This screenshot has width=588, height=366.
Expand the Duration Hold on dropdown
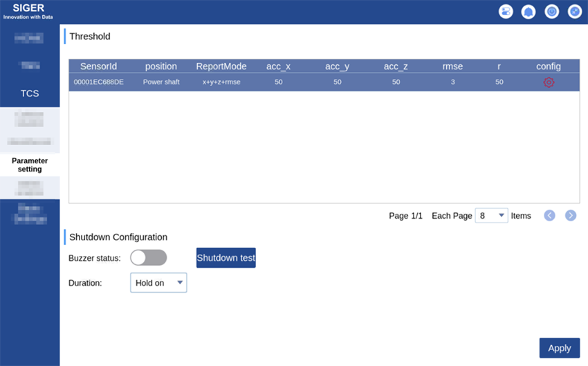(x=158, y=283)
